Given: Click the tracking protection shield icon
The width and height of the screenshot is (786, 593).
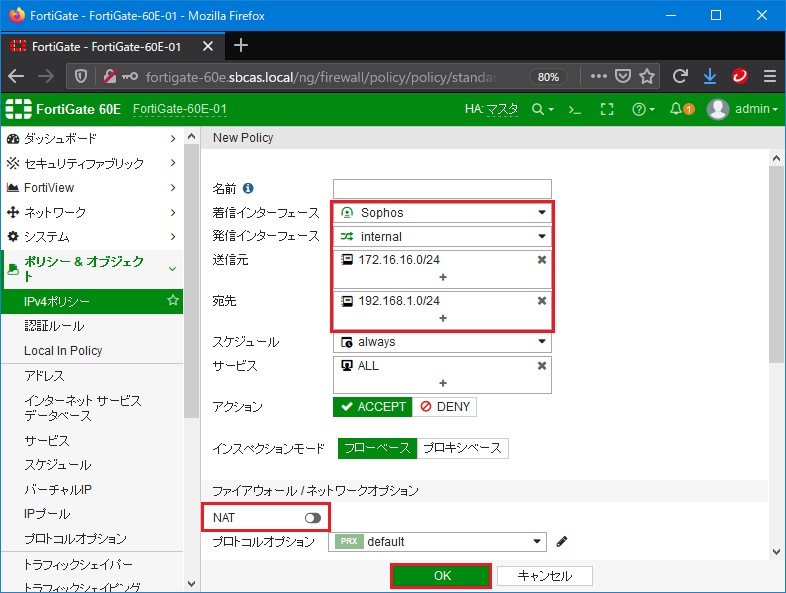Looking at the screenshot, I should [81, 76].
